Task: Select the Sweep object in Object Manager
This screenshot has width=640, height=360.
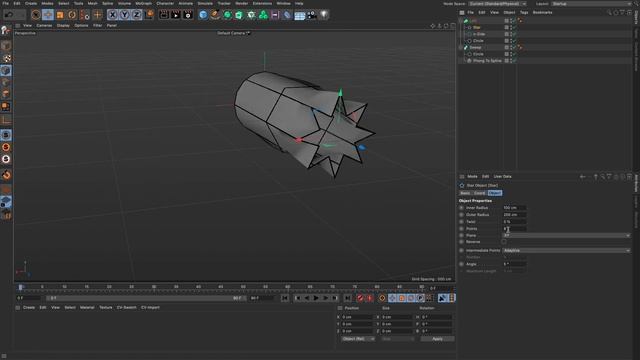Action: point(475,47)
